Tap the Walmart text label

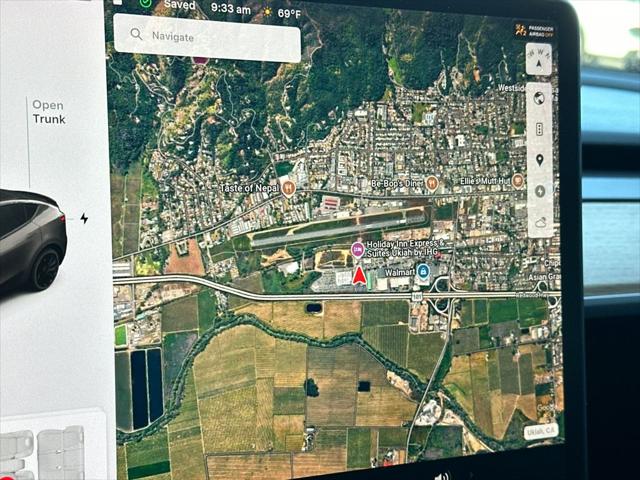(x=400, y=272)
